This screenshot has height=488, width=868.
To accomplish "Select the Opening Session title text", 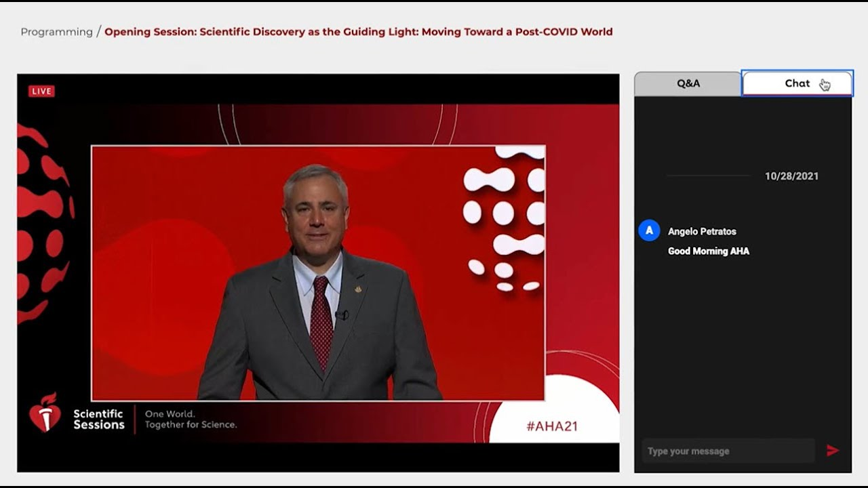I will click(358, 32).
